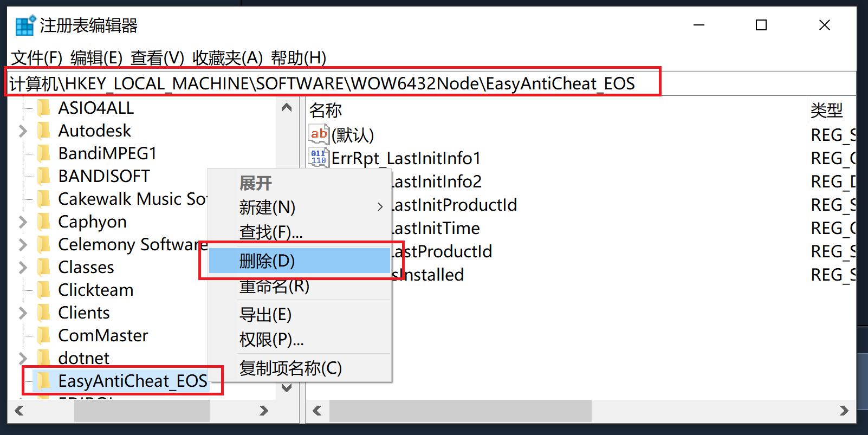Select the value ending in LastInitInfo2
This screenshot has height=435, width=868.
coord(437,181)
